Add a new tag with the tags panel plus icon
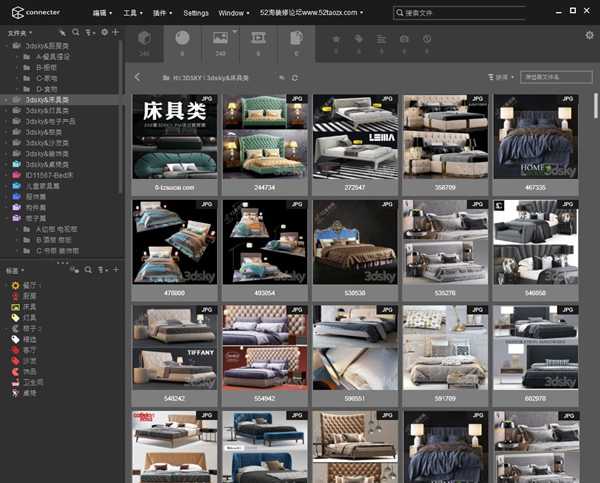Image resolution: width=600 pixels, height=483 pixels. point(116,270)
